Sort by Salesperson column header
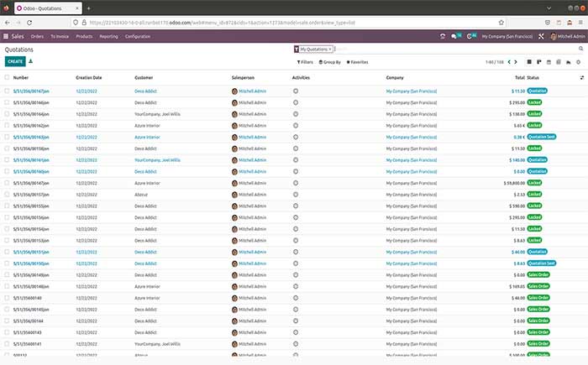Screen dimensions: 588x365 tap(243, 77)
